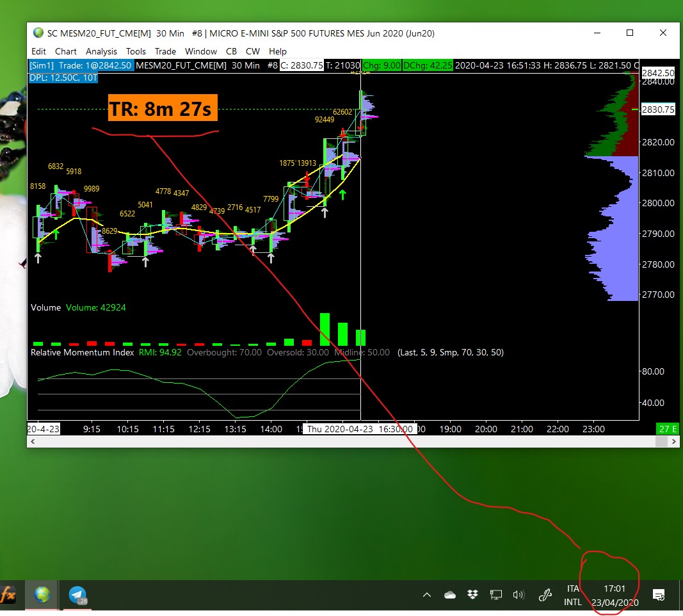
Task: Minimize the Sierra Chart window
Action: pyautogui.click(x=597, y=33)
